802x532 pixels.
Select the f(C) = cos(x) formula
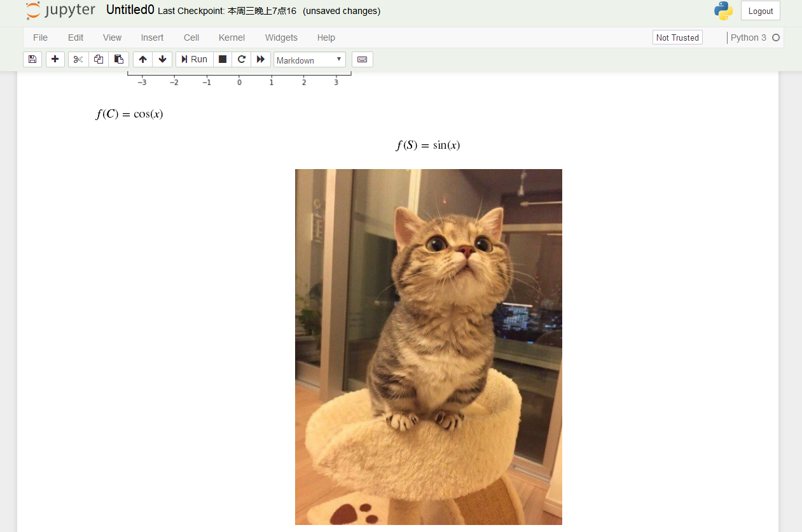[130, 114]
